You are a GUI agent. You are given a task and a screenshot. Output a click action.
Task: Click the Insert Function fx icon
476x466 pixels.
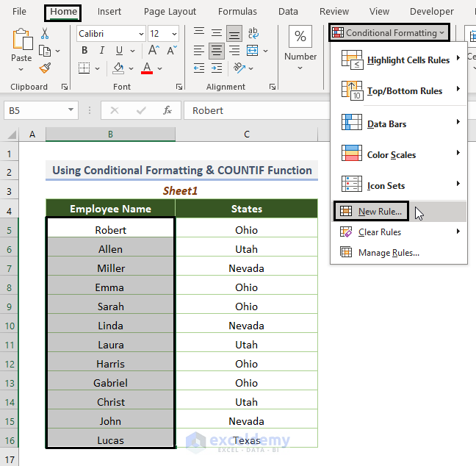coord(167,110)
